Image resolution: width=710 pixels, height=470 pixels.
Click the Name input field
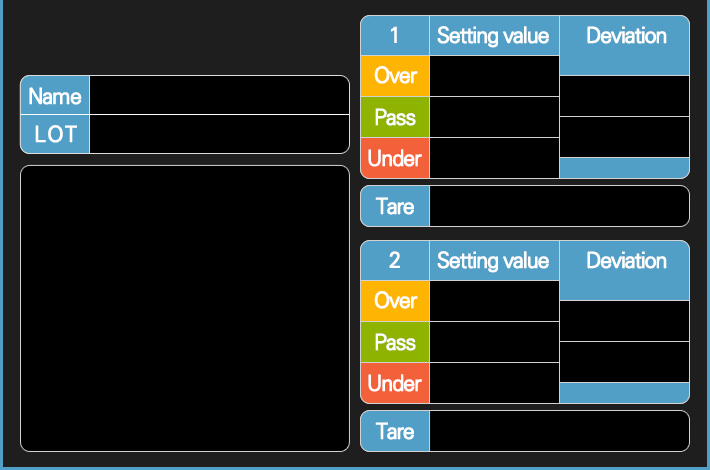(219, 96)
